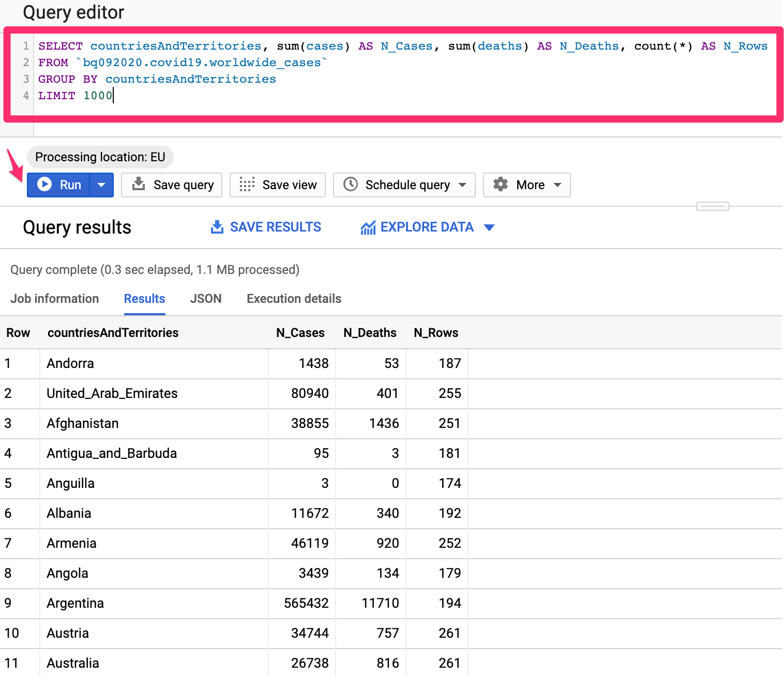Click the More gear icon
This screenshot has width=784, height=677.
pyautogui.click(x=500, y=184)
